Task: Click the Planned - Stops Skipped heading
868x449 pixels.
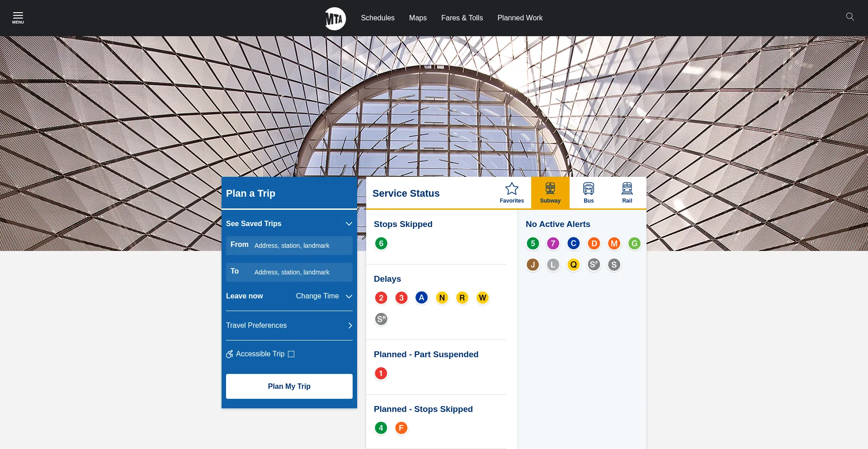Action: click(x=423, y=409)
